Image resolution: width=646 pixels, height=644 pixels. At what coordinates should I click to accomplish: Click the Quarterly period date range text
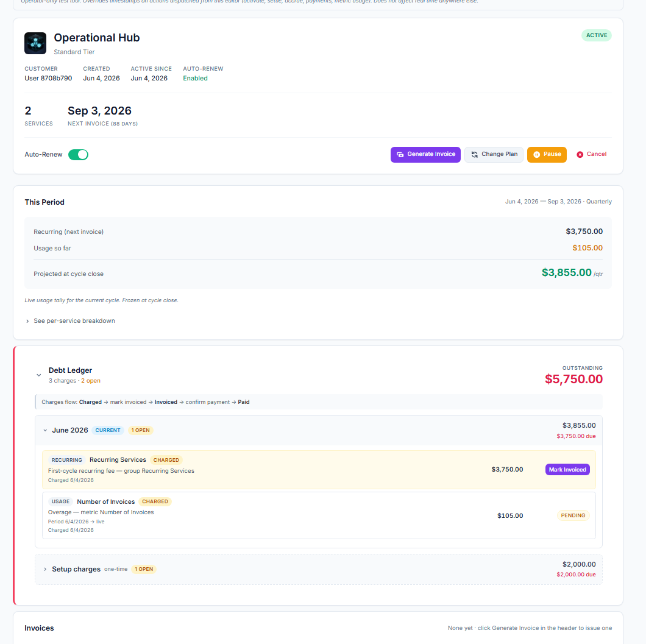[558, 201]
